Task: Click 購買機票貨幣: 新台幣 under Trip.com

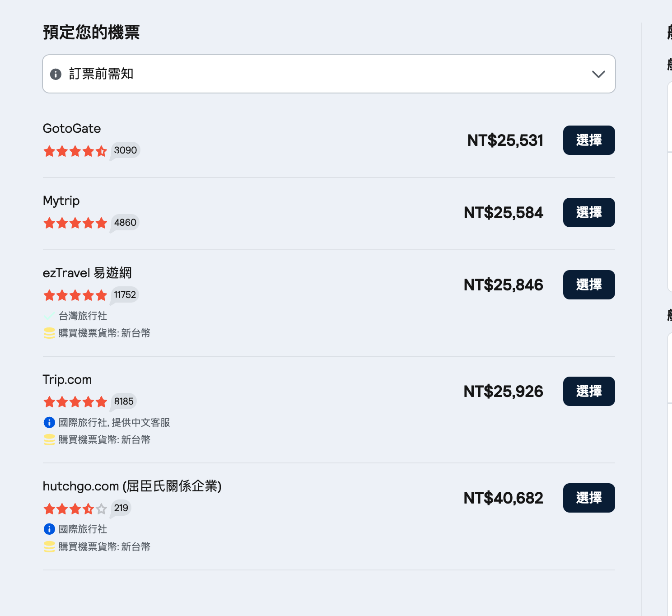Action: coord(104,440)
